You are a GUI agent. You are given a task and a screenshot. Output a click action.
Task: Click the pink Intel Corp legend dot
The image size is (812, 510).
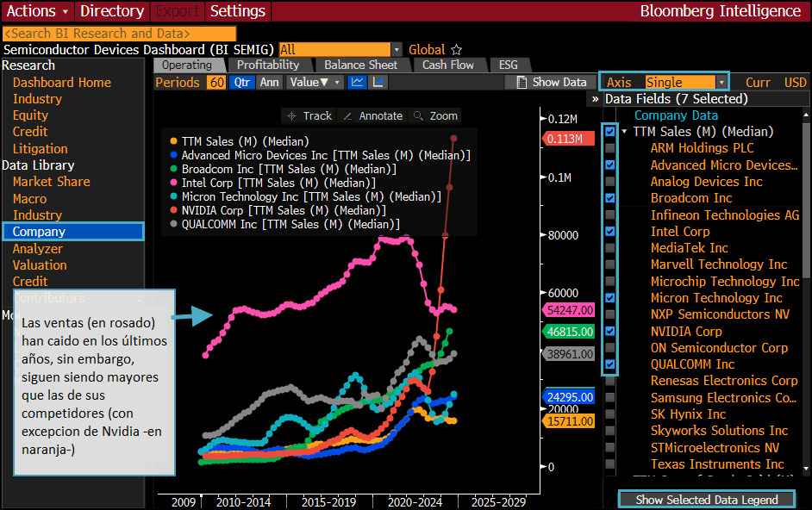173,183
